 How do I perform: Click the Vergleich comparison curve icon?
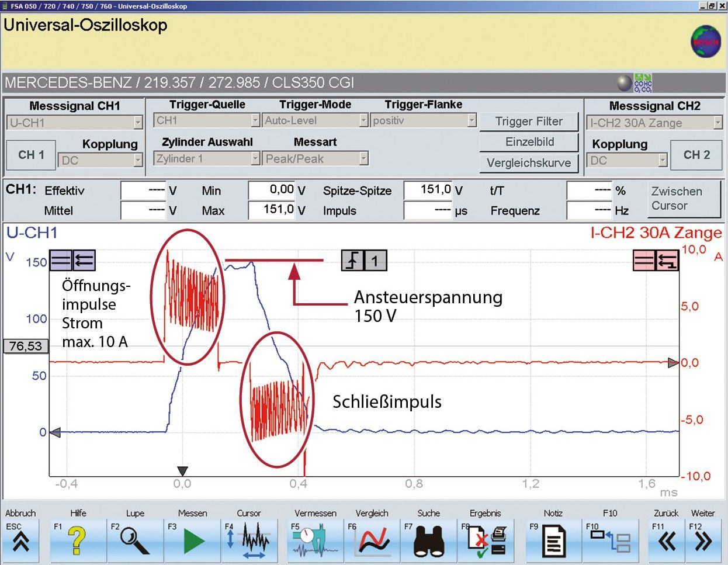[372, 539]
